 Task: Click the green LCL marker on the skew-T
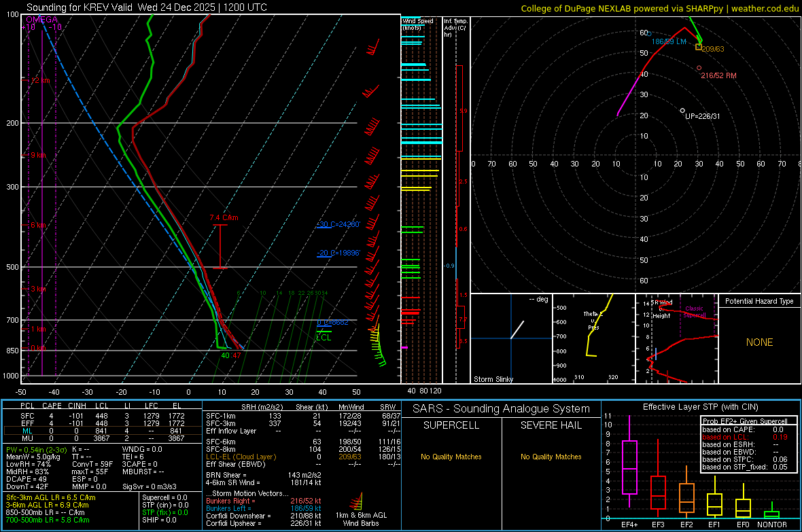324,334
